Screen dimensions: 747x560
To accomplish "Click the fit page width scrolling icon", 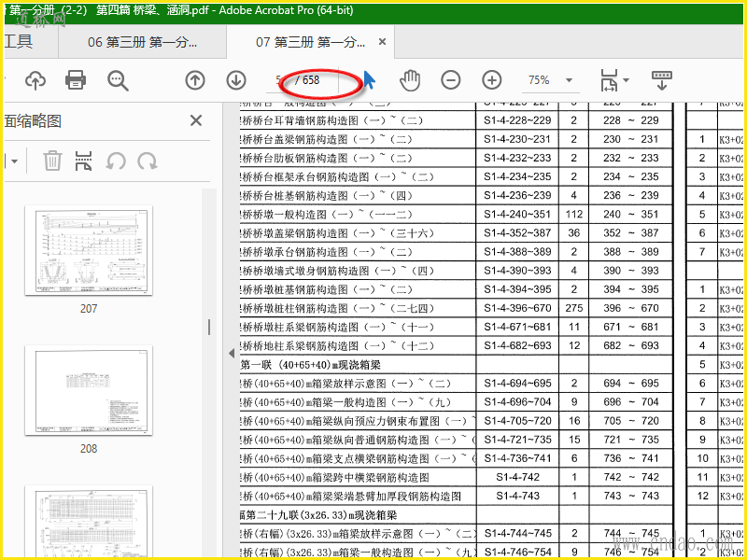I will pyautogui.click(x=609, y=80).
